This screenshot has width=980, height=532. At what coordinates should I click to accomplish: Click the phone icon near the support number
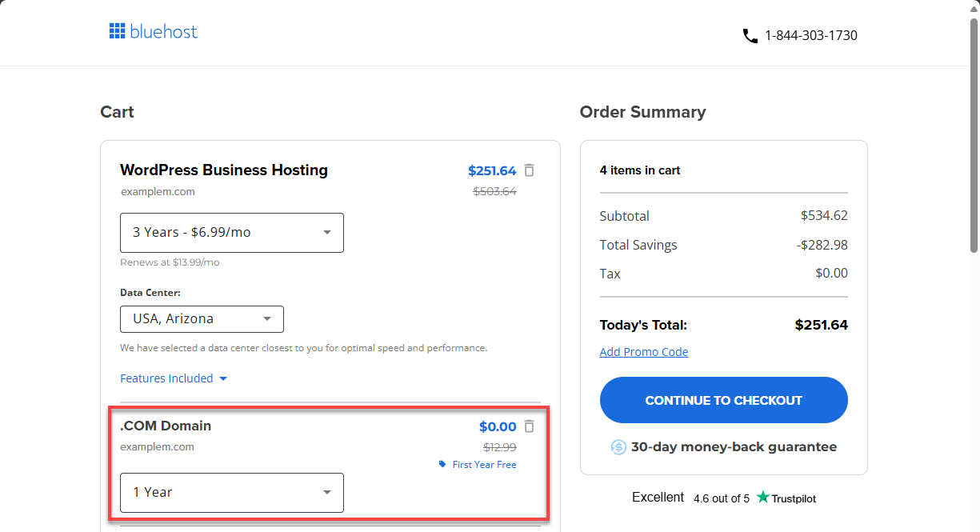pos(750,35)
